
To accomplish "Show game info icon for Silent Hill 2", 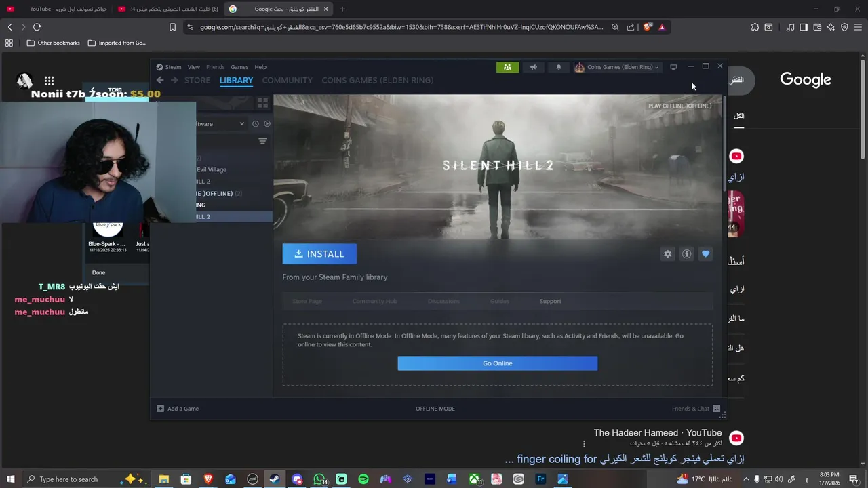I will coord(687,254).
